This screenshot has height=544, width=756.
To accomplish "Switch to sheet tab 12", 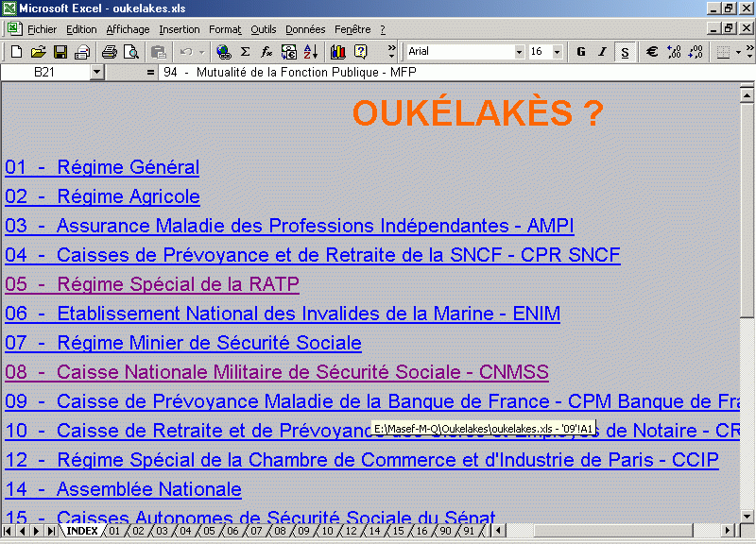I will pos(351,531).
